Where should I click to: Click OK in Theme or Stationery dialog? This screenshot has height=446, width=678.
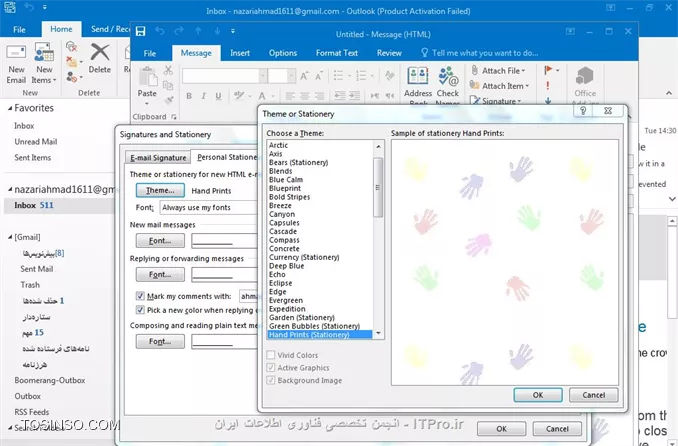tap(538, 395)
